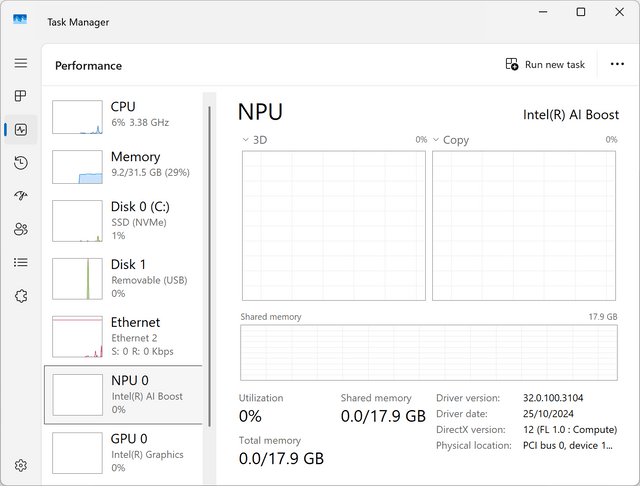Select Ethernet entry in the list

click(x=123, y=337)
